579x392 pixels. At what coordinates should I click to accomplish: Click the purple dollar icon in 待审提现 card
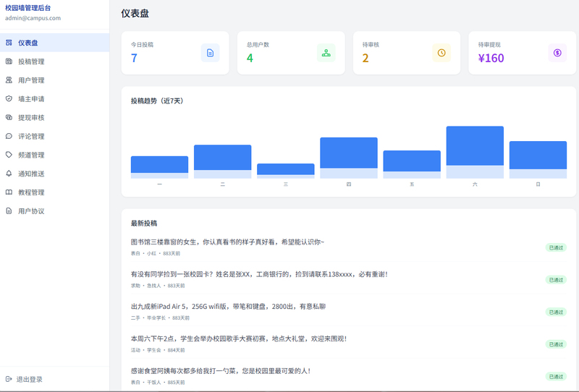tap(557, 53)
